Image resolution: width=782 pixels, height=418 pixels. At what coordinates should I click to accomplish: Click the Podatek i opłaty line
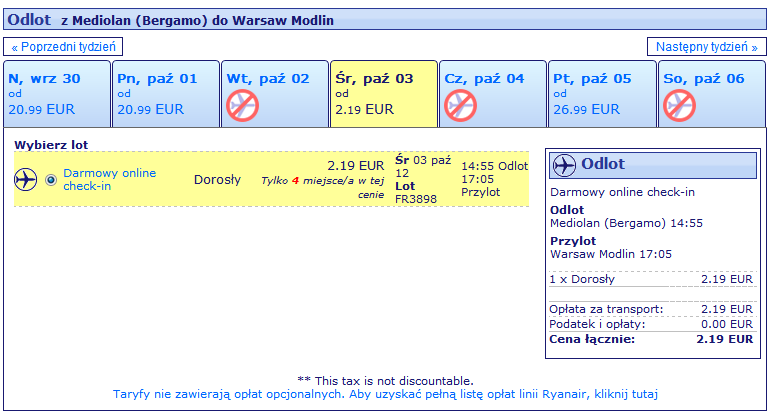pyautogui.click(x=651, y=324)
